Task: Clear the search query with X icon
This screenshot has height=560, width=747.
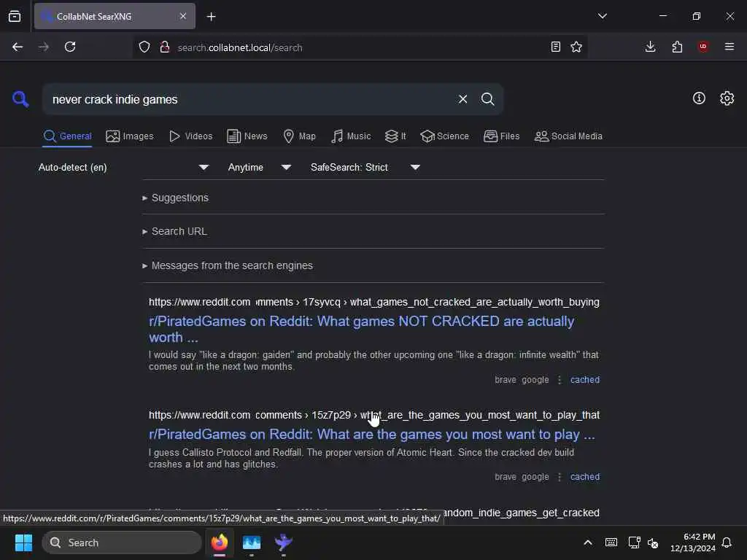Action: coord(462,99)
